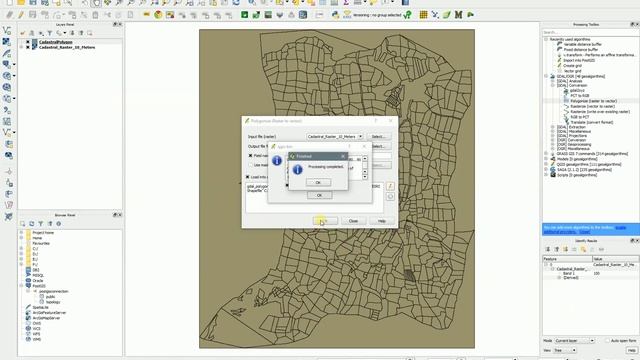Click the add vector layer left-toolbar icon

(7, 31)
